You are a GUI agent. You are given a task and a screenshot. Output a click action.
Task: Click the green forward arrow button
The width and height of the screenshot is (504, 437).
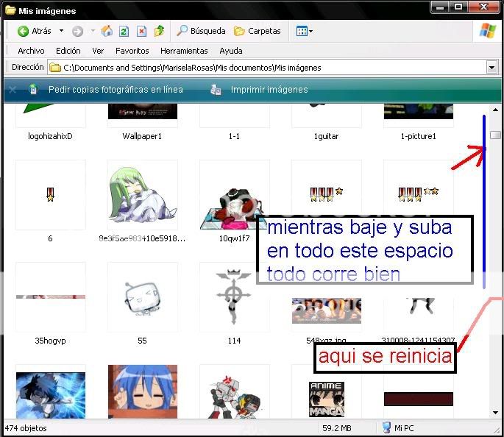pos(78,31)
